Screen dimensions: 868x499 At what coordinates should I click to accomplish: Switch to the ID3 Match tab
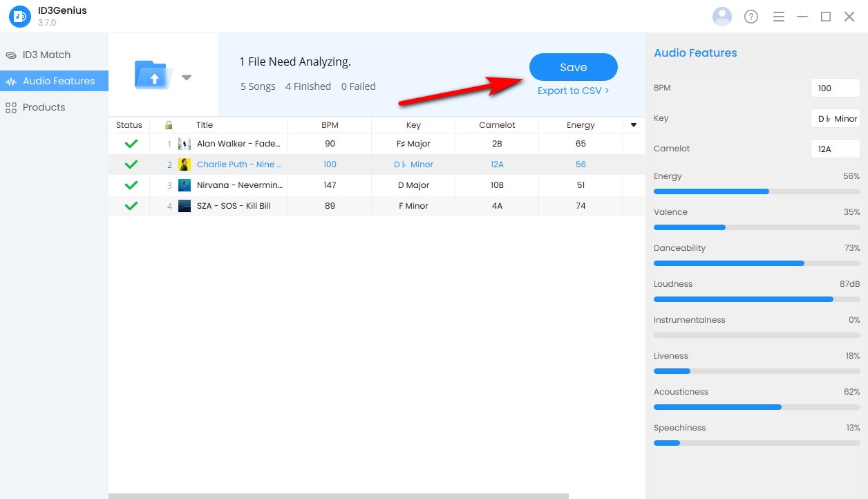[x=46, y=55]
